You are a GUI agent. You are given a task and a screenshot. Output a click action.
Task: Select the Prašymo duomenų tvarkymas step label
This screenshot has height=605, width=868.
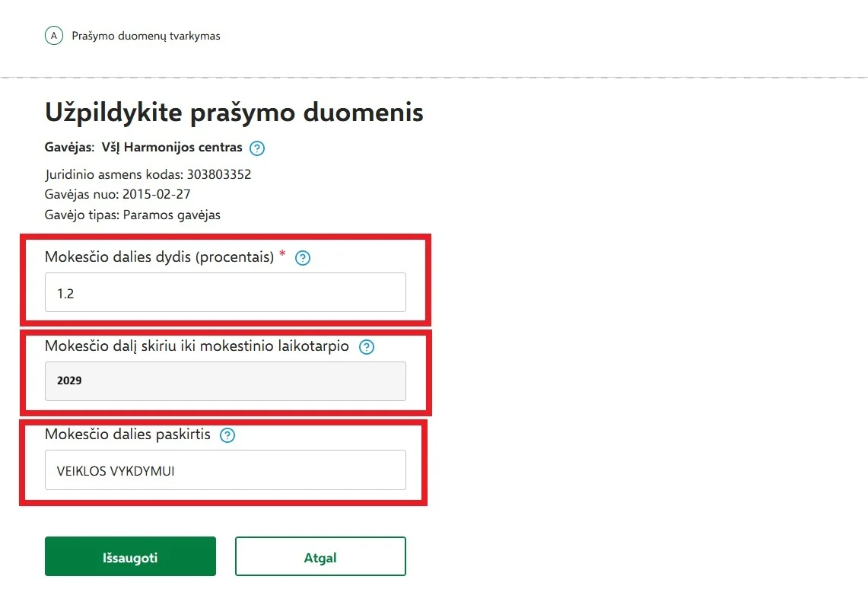tap(146, 36)
